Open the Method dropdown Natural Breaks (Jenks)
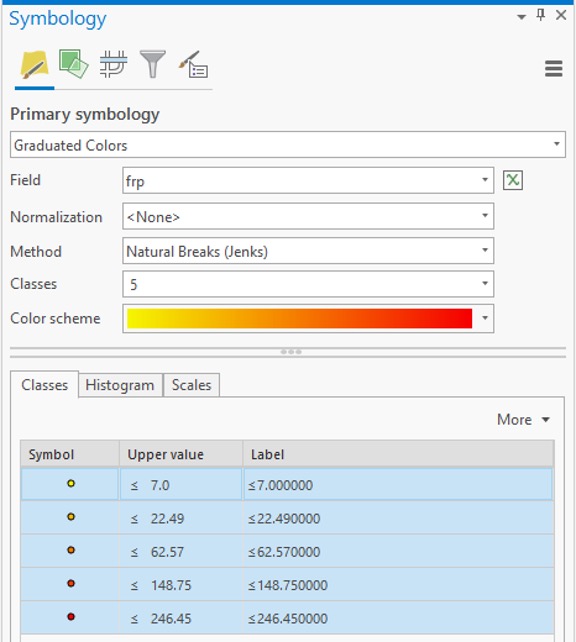 point(308,251)
